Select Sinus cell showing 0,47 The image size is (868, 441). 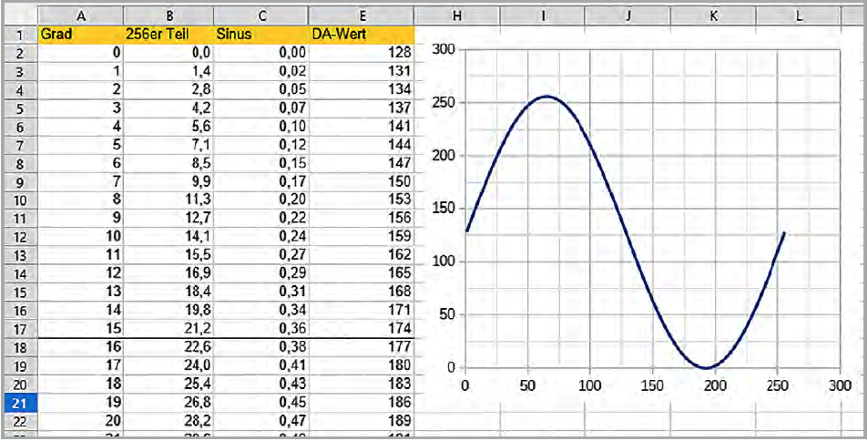coord(261,421)
